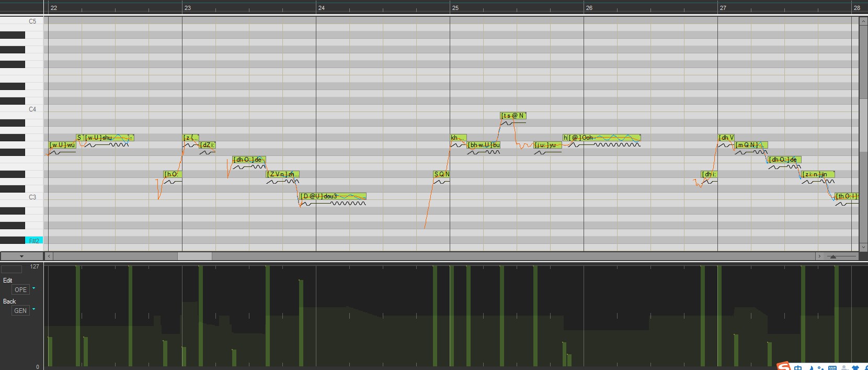Open the soft keyboard icon in tray
868x370 pixels.
pos(833,368)
